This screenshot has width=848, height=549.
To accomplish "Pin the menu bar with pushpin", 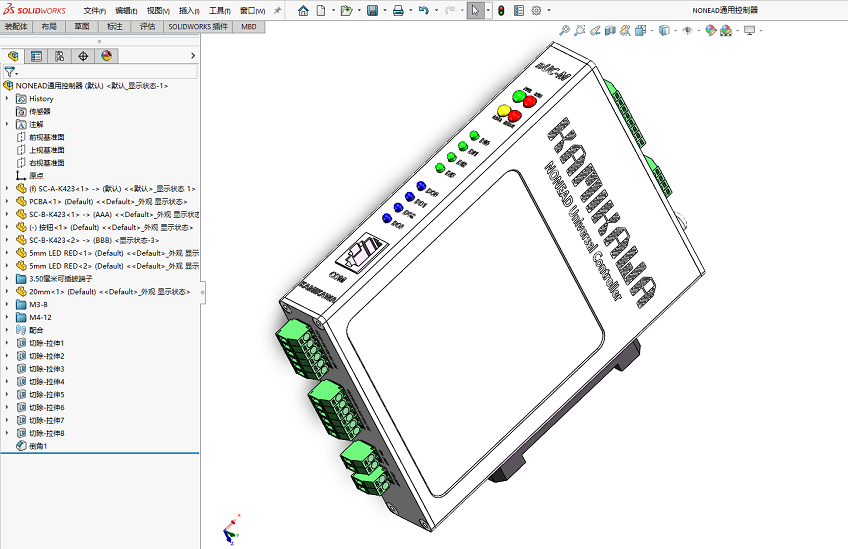I will pos(277,10).
